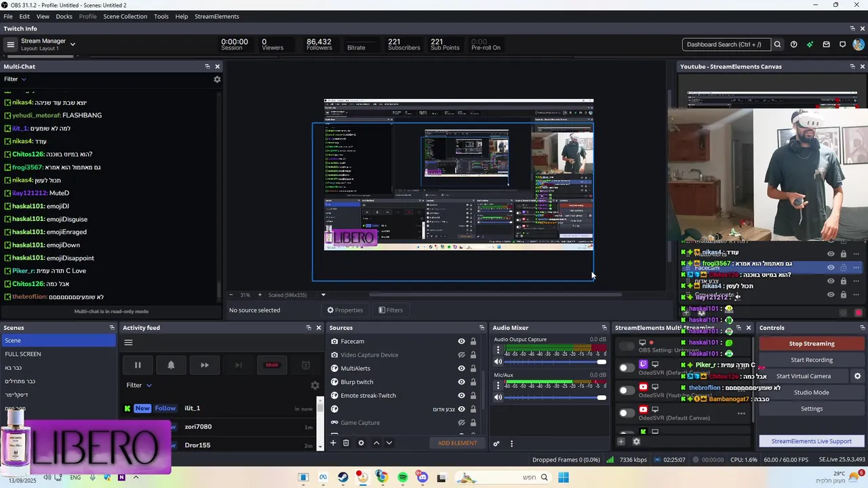Click StreamElements Live Support
This screenshot has width=868, height=488.
tap(812, 441)
